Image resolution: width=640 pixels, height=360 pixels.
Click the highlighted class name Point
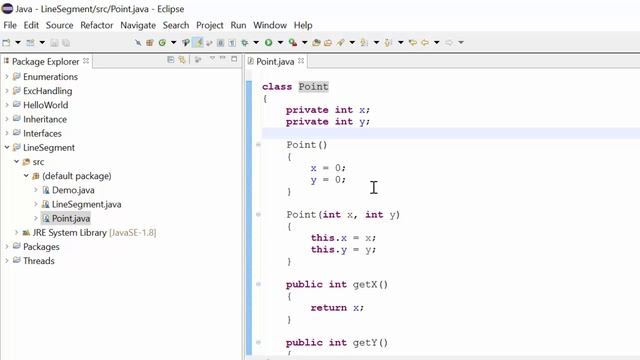[313, 87]
